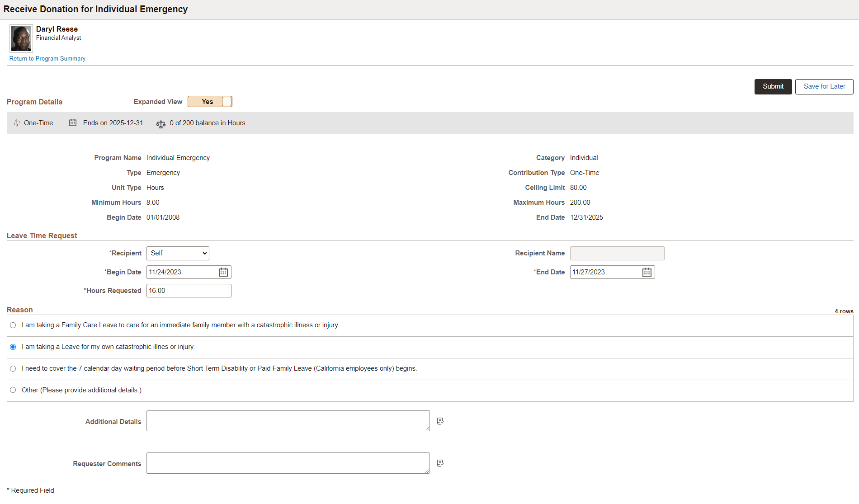Open Additional Details expanded editor icon
The image size is (859, 504).
(440, 421)
